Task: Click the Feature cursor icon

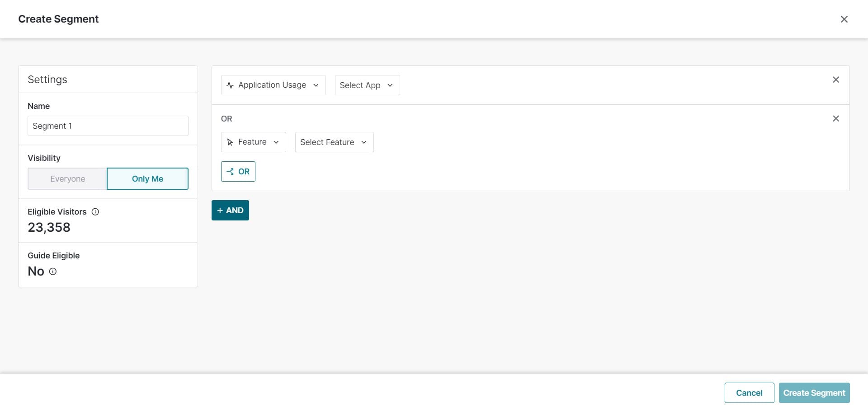Action: tap(230, 142)
